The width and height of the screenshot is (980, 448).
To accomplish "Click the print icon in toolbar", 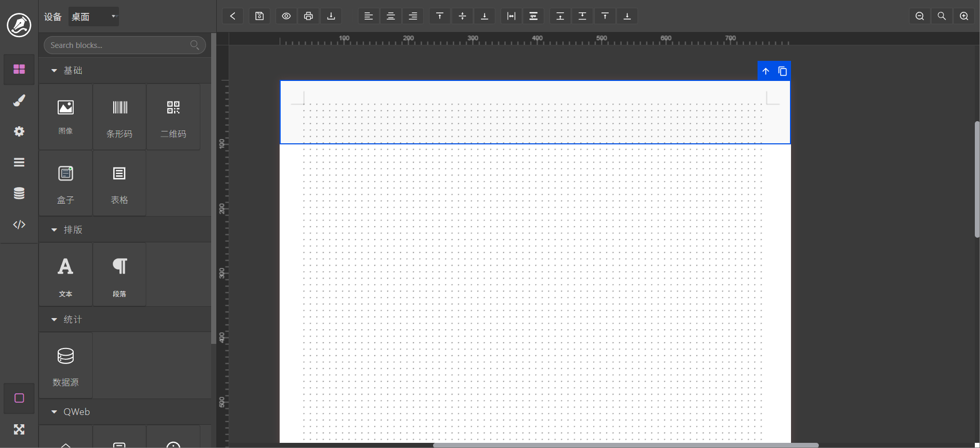I will 308,16.
